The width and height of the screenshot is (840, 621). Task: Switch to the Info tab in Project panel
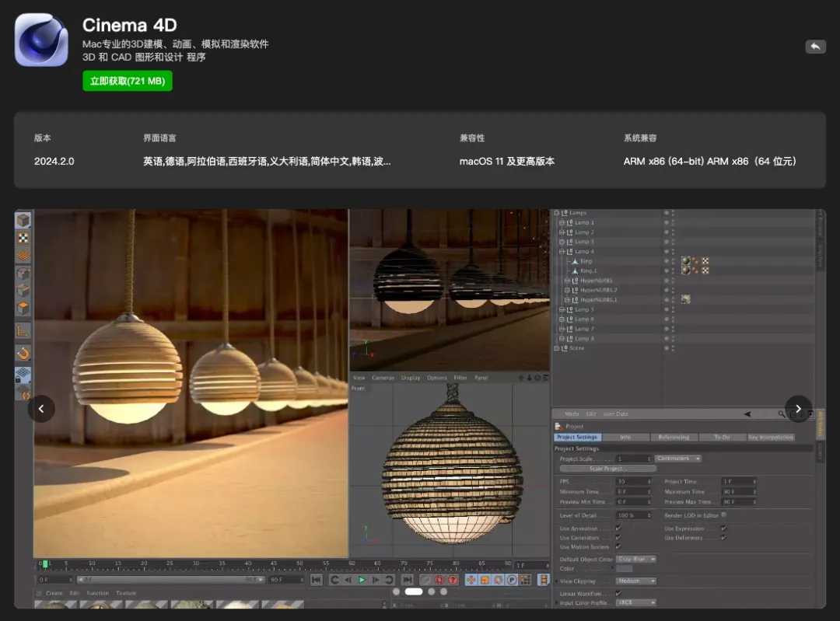625,438
